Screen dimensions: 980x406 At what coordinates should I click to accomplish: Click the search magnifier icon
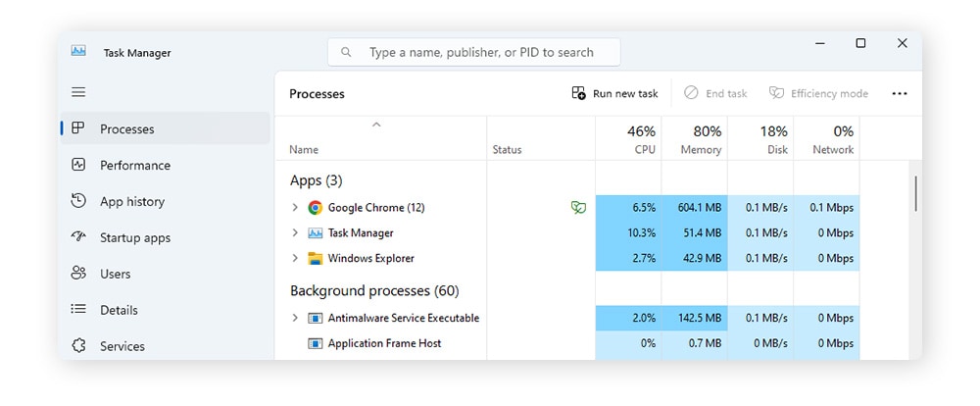coord(346,52)
